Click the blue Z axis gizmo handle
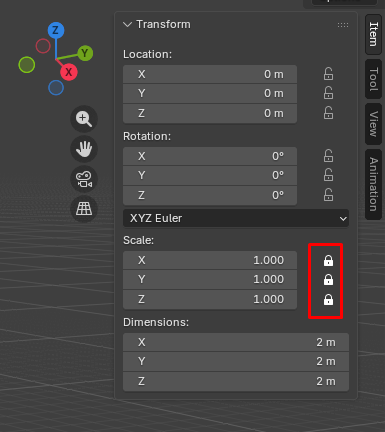This screenshot has height=432, width=385. click(x=56, y=30)
